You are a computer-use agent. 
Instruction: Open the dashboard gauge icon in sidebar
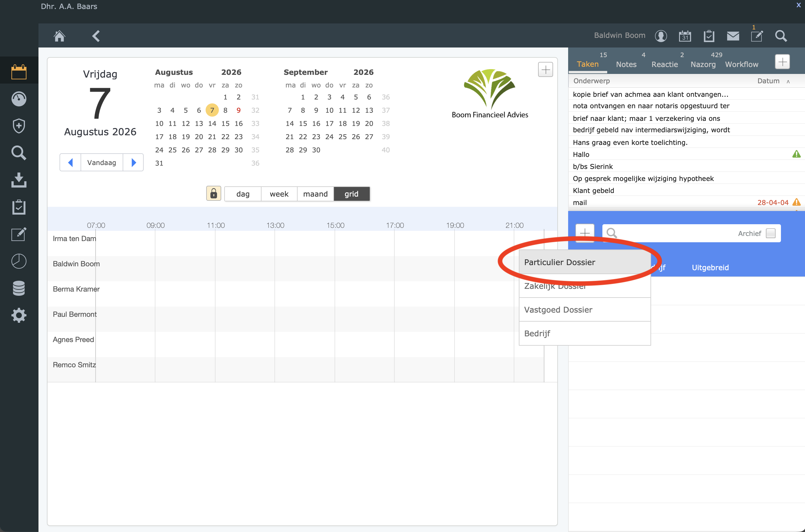pyautogui.click(x=19, y=99)
